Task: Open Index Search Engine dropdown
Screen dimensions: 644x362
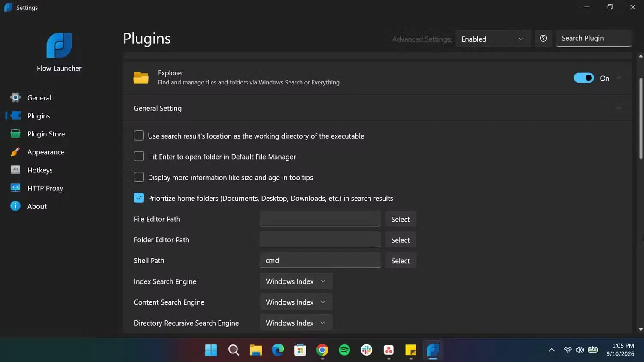Action: click(x=296, y=281)
